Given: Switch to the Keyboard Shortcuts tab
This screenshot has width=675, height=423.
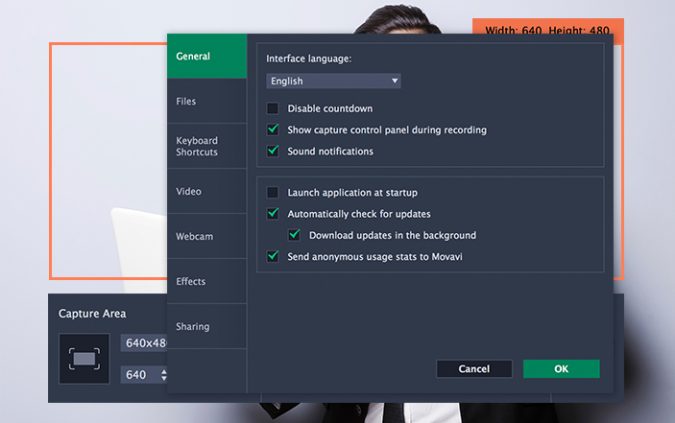Looking at the screenshot, I should pos(206,146).
